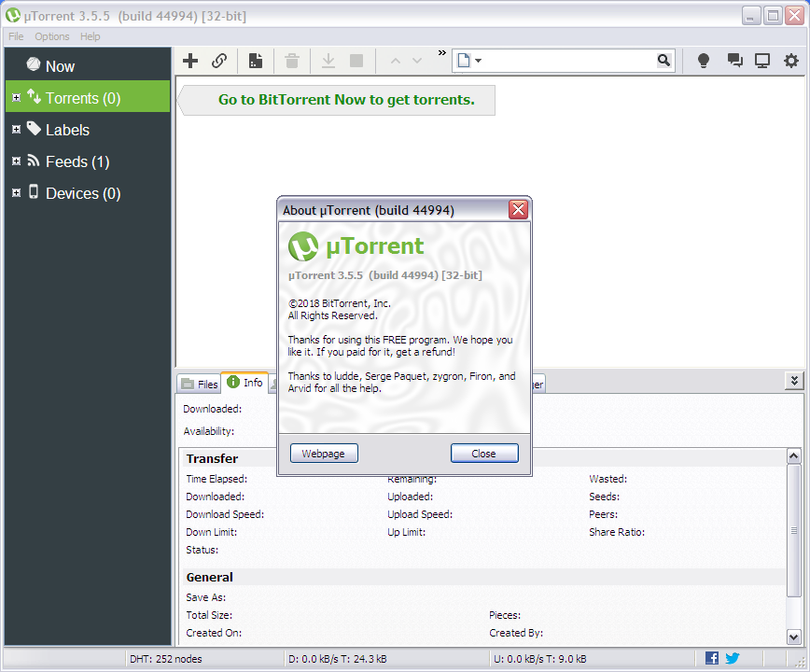Click the Share Ratio label

617,532
